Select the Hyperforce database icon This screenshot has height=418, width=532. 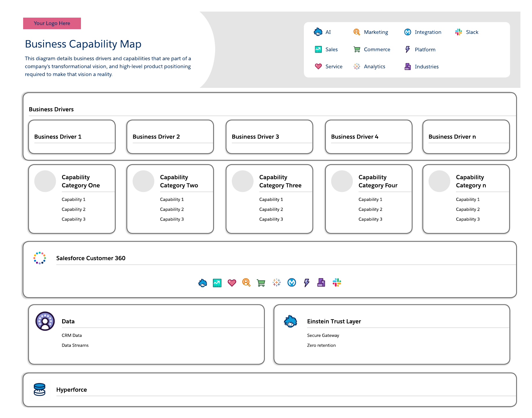[x=40, y=389]
